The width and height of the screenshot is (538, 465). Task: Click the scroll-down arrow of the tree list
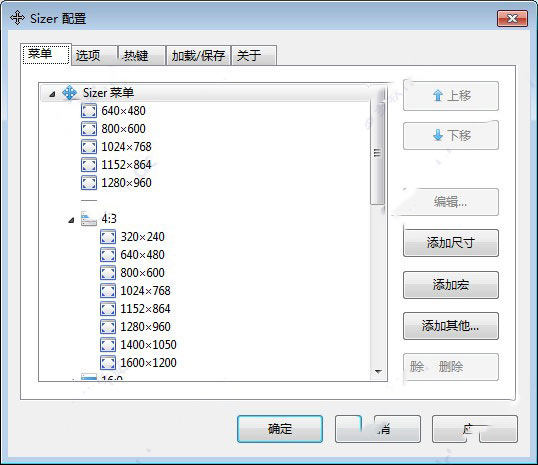378,372
